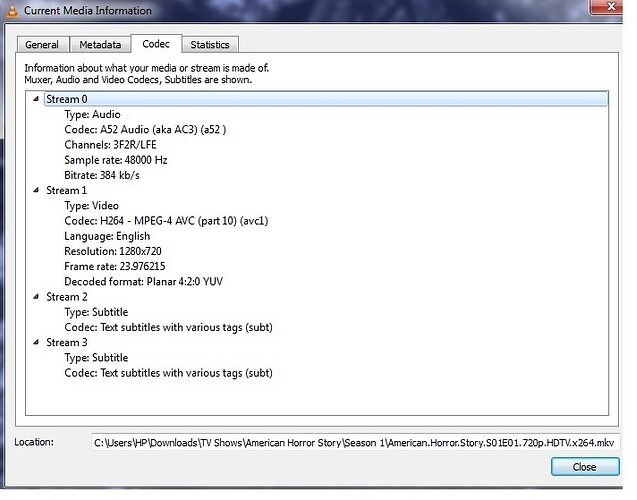This screenshot has width=637, height=500.
Task: Click the 'Bitrate: 384 kb/s' entry
Action: point(102,175)
